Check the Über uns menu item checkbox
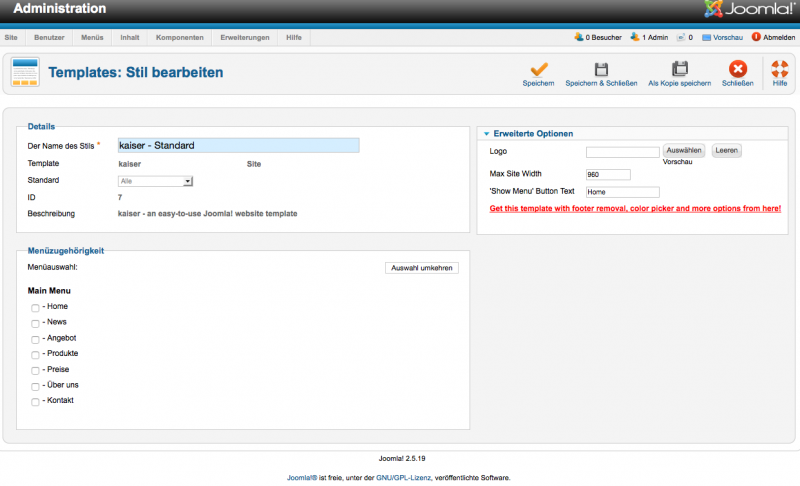Image resolution: width=800 pixels, height=486 pixels. pyautogui.click(x=35, y=386)
